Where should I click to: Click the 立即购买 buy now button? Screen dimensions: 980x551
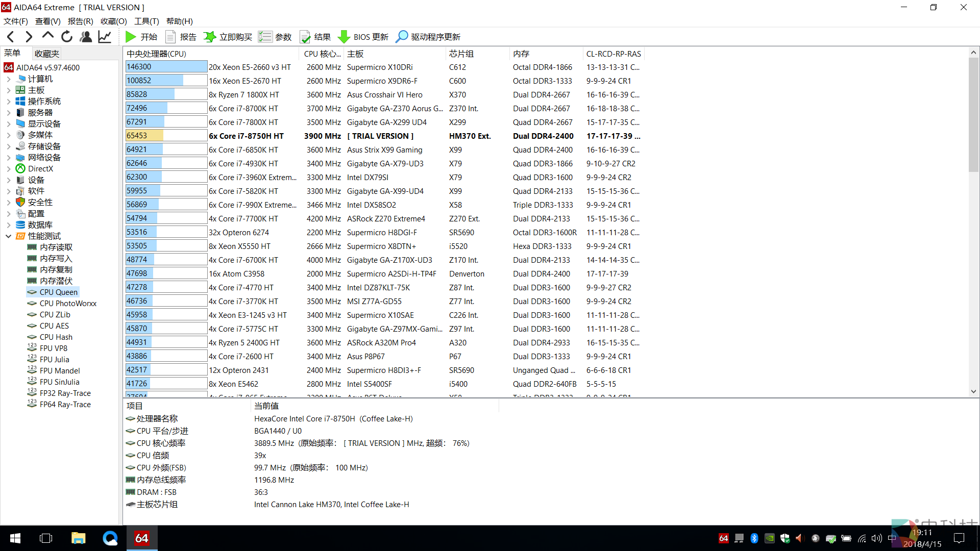point(228,37)
